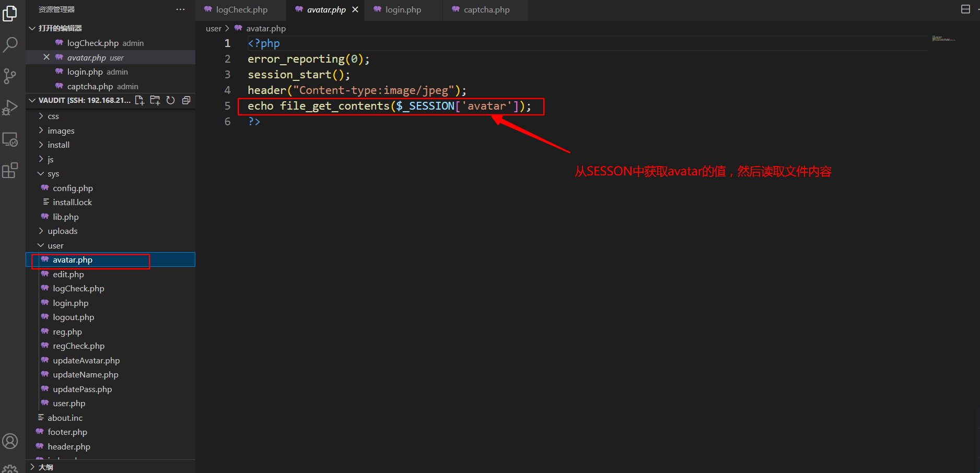Click the user breadcrumb segment
The height and width of the screenshot is (473, 980).
(213, 28)
